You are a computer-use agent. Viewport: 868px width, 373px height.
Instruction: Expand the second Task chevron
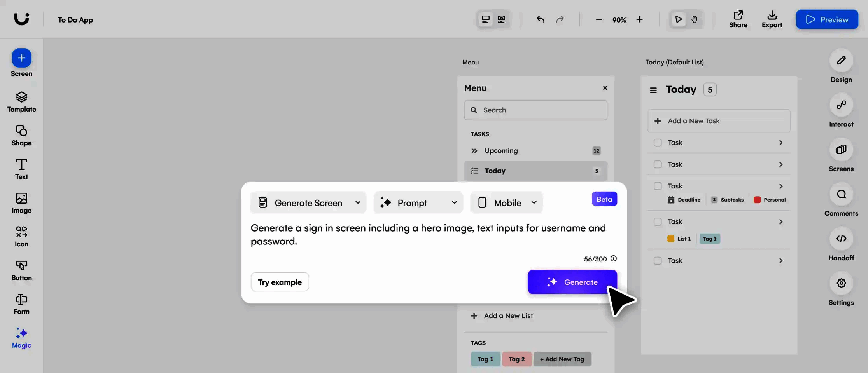[x=781, y=165]
